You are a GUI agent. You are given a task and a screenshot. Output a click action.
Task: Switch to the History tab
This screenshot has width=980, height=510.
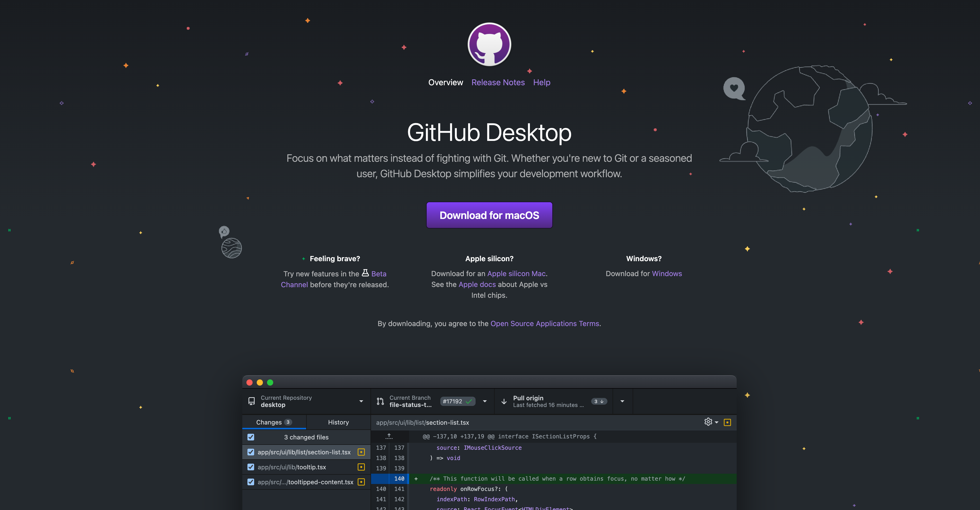pyautogui.click(x=338, y=422)
